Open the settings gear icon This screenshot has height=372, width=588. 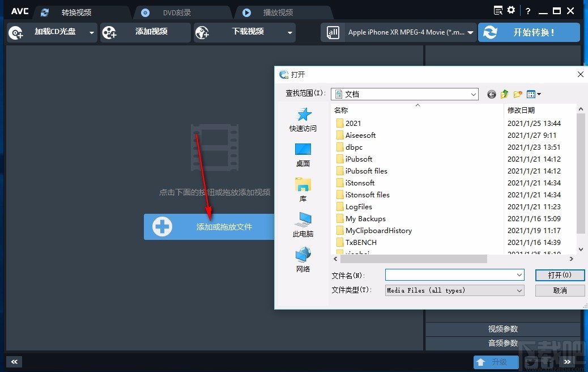coord(510,10)
